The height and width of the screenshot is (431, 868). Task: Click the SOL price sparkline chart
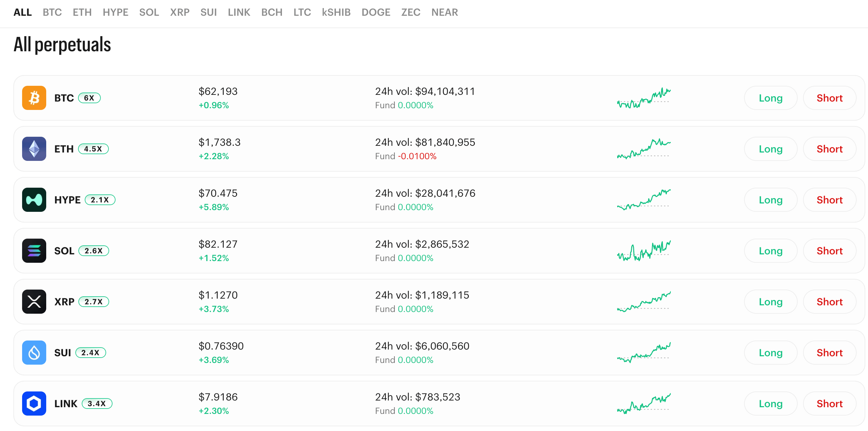[x=644, y=251]
